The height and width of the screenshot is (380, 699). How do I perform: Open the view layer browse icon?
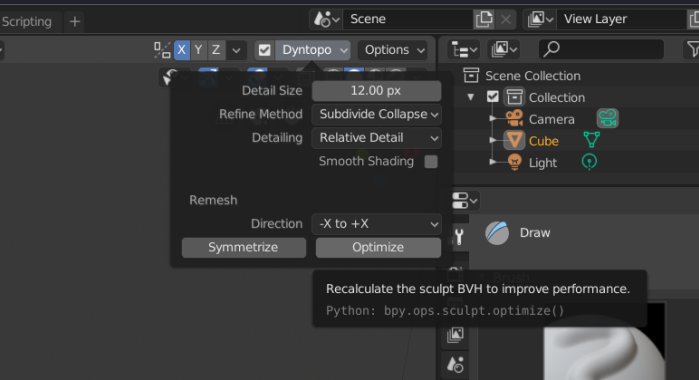pos(540,19)
